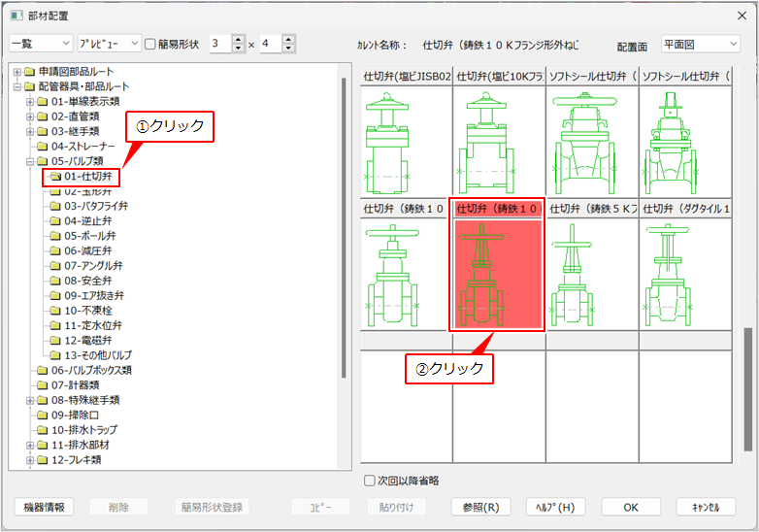Expand the 01-単線表示類 tree node
Image resolution: width=759 pixels, height=532 pixels.
pos(29,102)
